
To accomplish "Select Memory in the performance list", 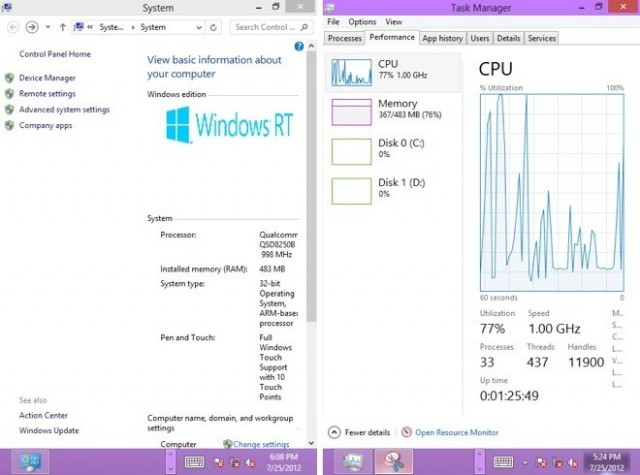I will (351, 110).
